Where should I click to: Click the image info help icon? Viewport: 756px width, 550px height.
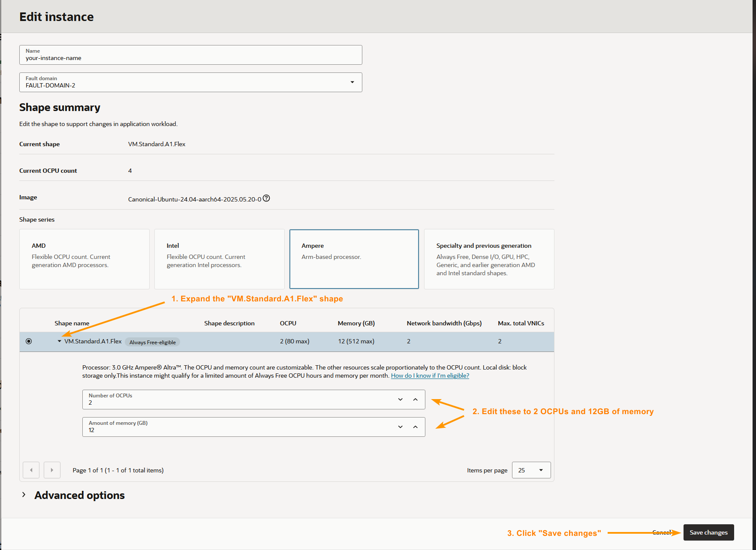coord(266,198)
